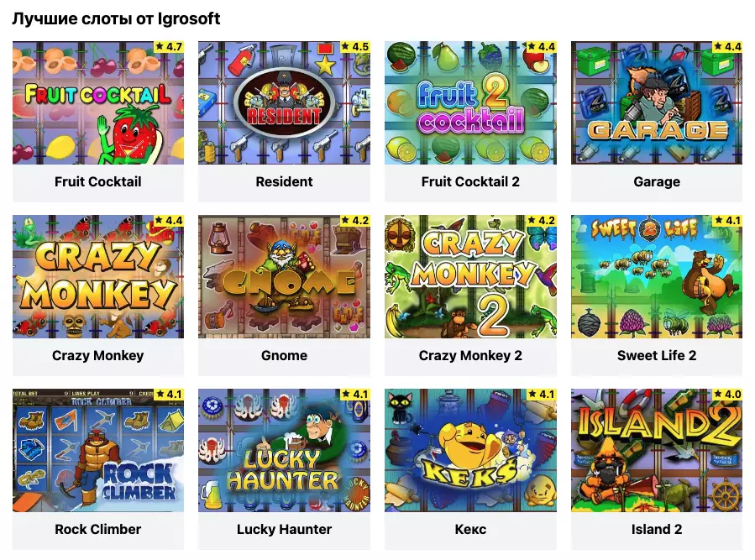Launch the Island 2 slot image
This screenshot has height=560, width=755.
(x=657, y=450)
